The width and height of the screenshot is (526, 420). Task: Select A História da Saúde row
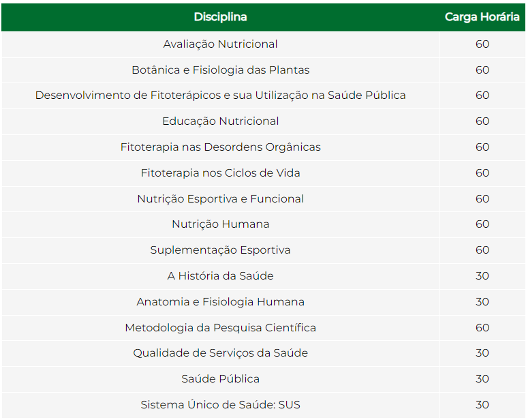pyautogui.click(x=263, y=276)
